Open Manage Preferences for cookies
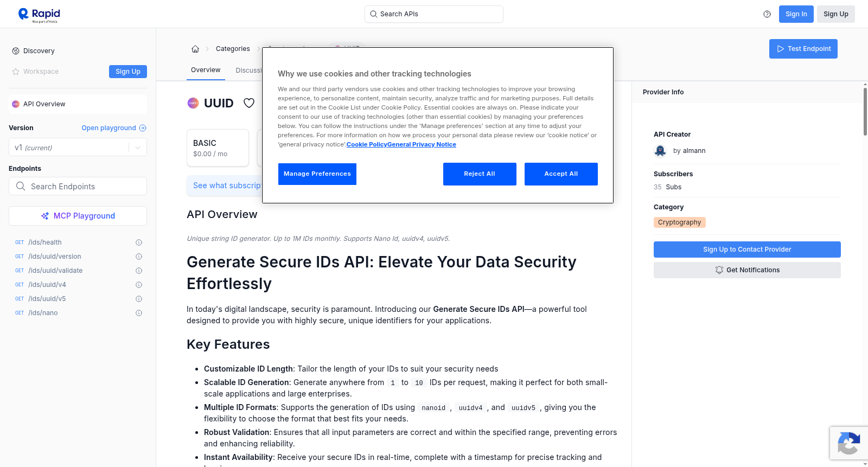 coord(317,174)
